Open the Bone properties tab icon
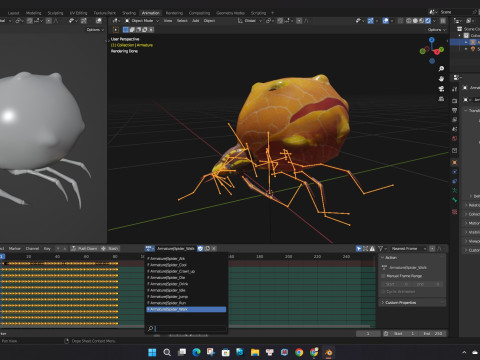Image resolution: width=480 pixels, height=360 pixels. click(x=454, y=200)
